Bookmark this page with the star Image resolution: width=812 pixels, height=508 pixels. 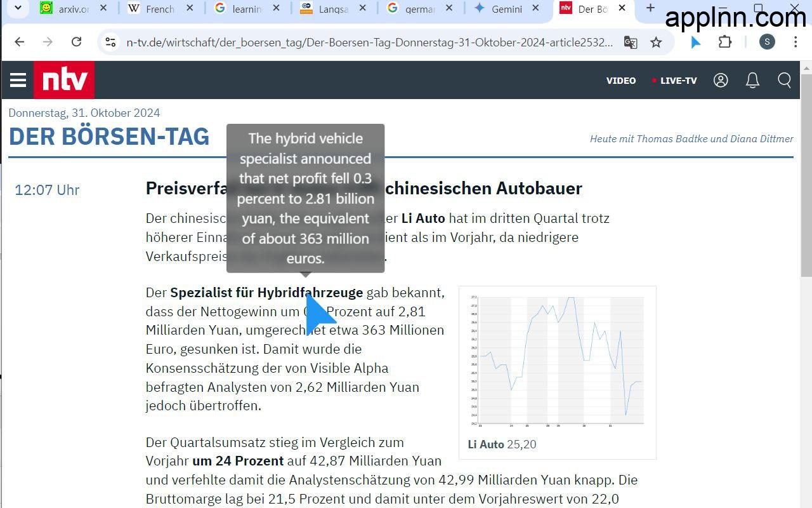pyautogui.click(x=656, y=43)
